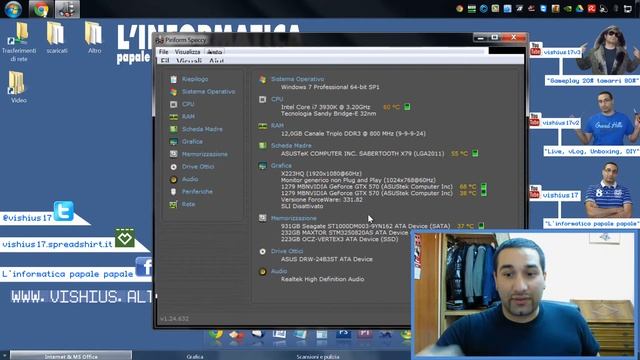Image resolution: width=640 pixels, height=360 pixels.
Task: Click the network icon in system tray
Action: 628,9
